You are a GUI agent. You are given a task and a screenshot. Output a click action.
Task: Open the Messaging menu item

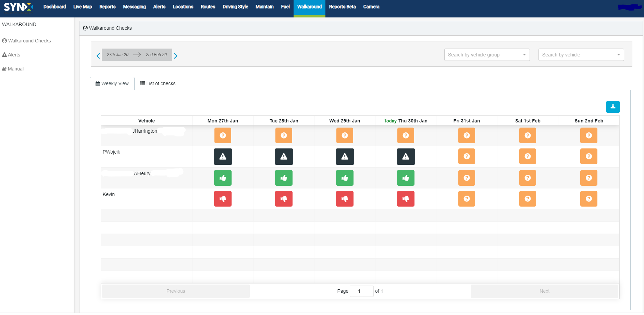[x=134, y=7]
